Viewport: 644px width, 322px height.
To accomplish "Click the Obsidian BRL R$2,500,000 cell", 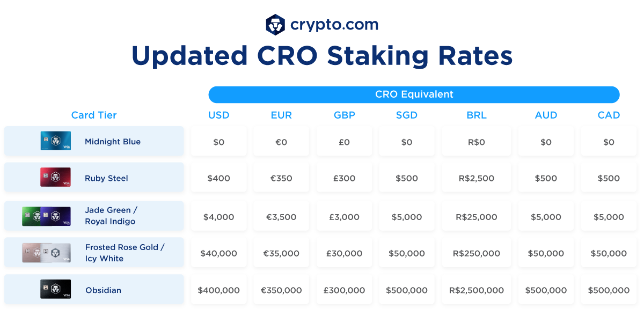I will click(x=477, y=290).
